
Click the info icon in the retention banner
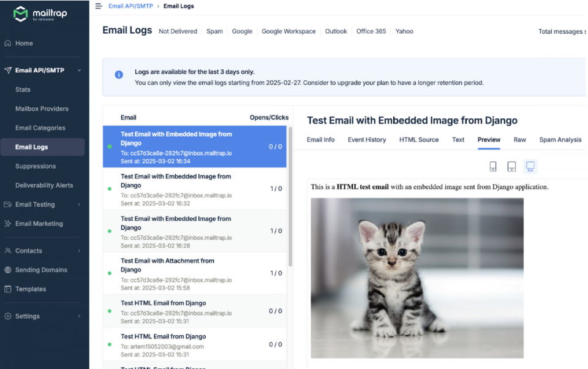point(118,74)
